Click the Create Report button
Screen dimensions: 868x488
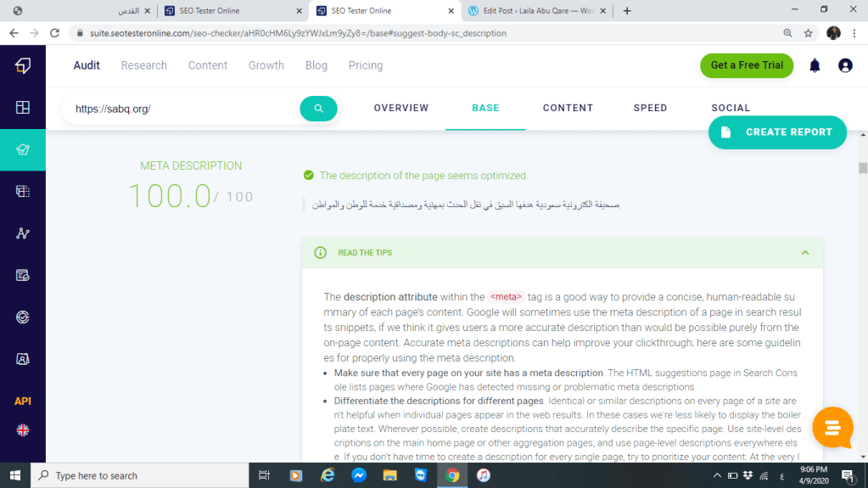777,132
